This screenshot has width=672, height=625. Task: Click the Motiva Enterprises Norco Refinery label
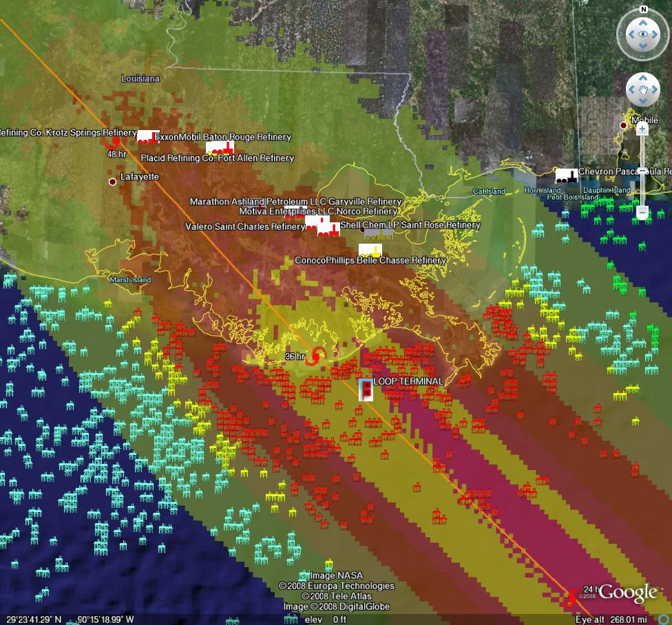pyautogui.click(x=318, y=211)
